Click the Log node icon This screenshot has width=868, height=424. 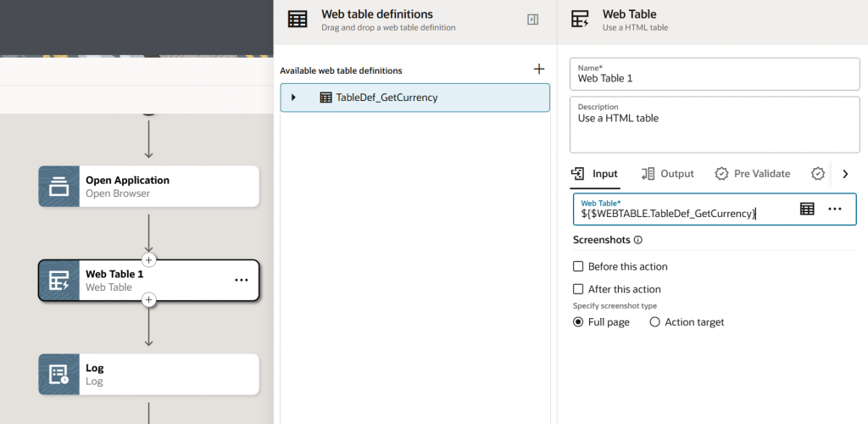click(x=59, y=374)
